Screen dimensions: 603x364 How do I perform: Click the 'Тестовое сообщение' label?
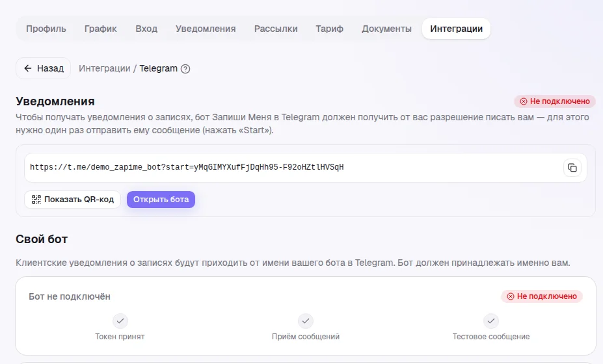491,337
